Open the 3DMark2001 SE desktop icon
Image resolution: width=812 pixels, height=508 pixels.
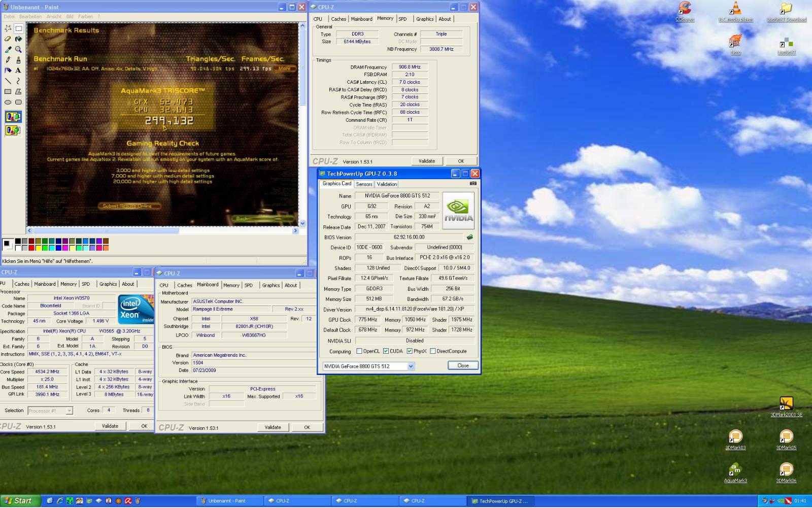(786, 407)
